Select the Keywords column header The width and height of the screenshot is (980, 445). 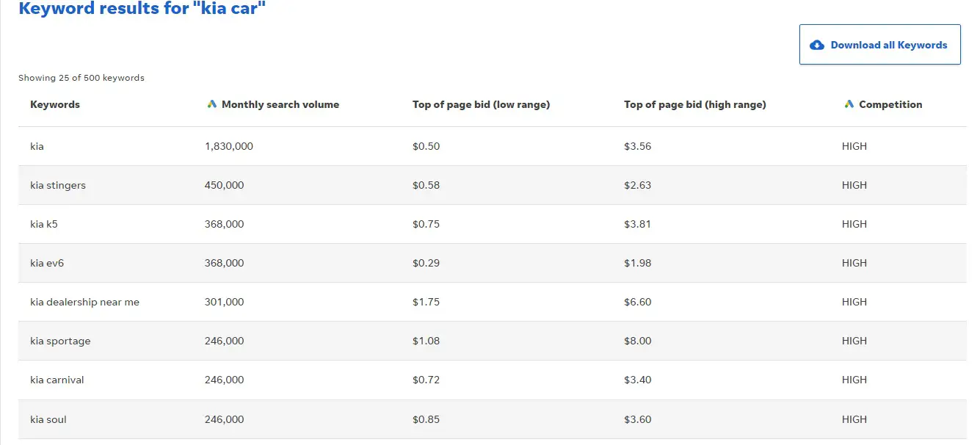(x=55, y=104)
